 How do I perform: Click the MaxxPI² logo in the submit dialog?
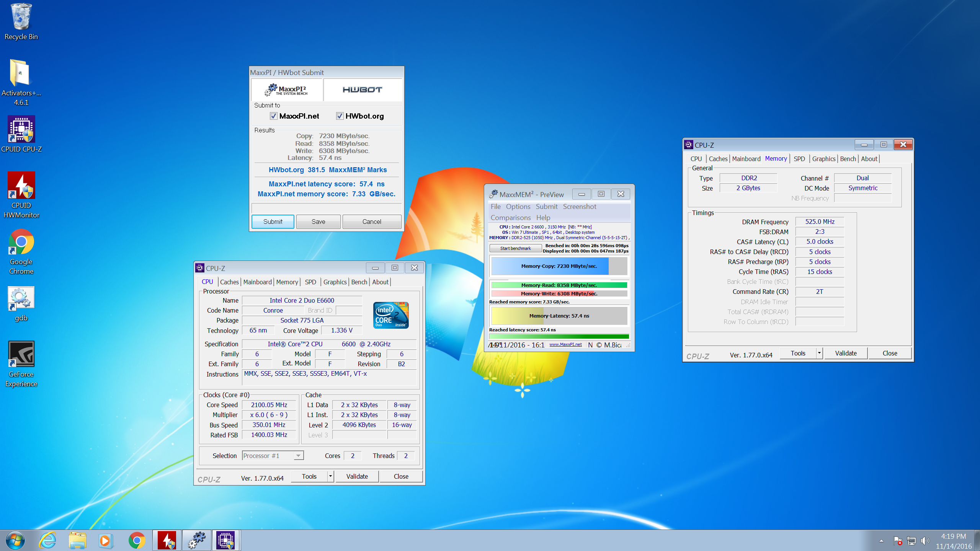pos(287,90)
